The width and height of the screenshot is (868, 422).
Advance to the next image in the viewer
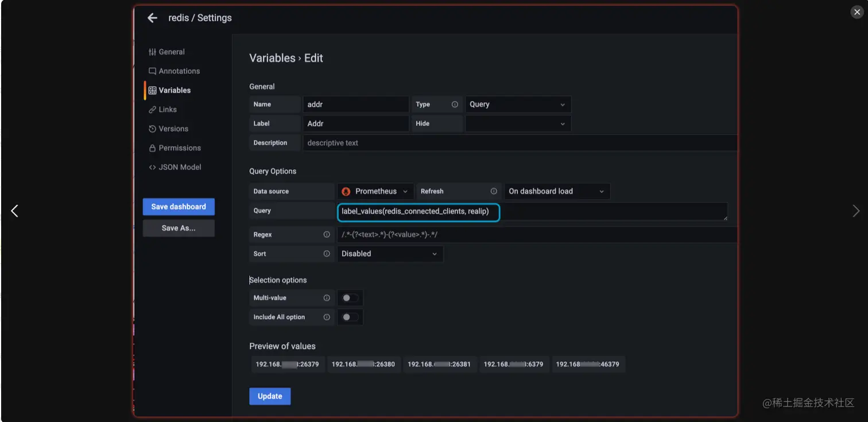856,211
